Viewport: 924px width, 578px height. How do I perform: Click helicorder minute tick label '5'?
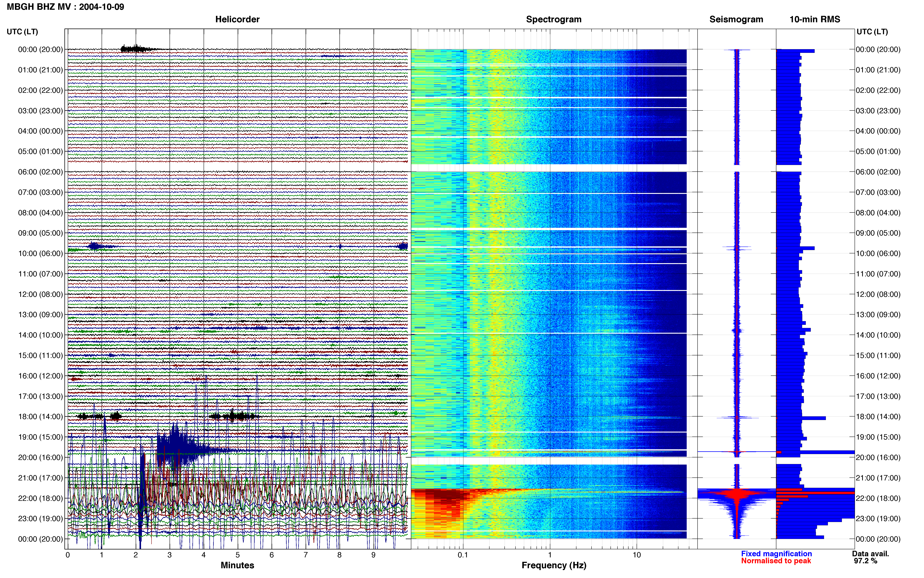pos(238,555)
